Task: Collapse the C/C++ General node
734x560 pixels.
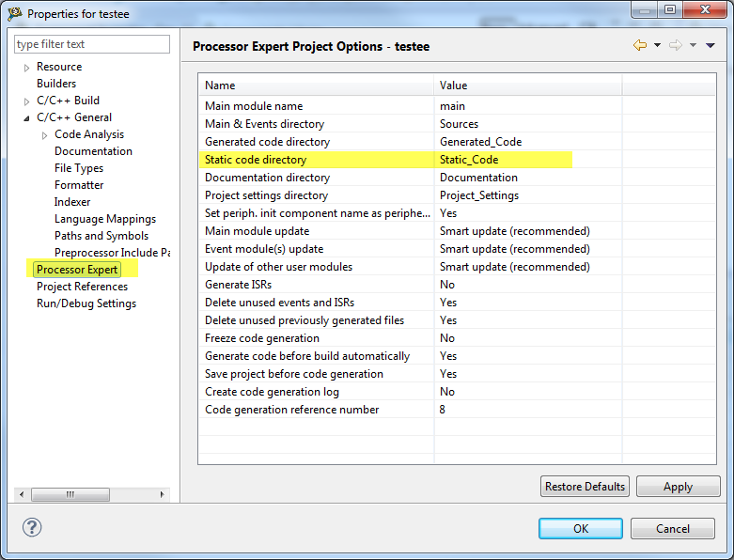Action: coord(26,118)
